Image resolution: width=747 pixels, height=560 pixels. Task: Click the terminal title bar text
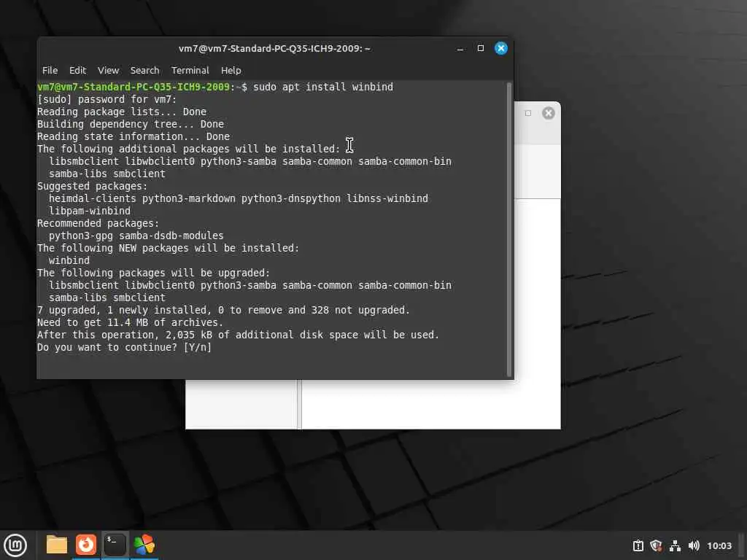pyautogui.click(x=274, y=49)
